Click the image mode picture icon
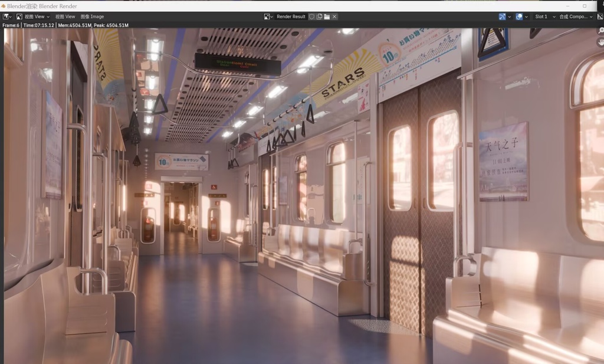Viewport: 604px width, 364px height. click(19, 17)
